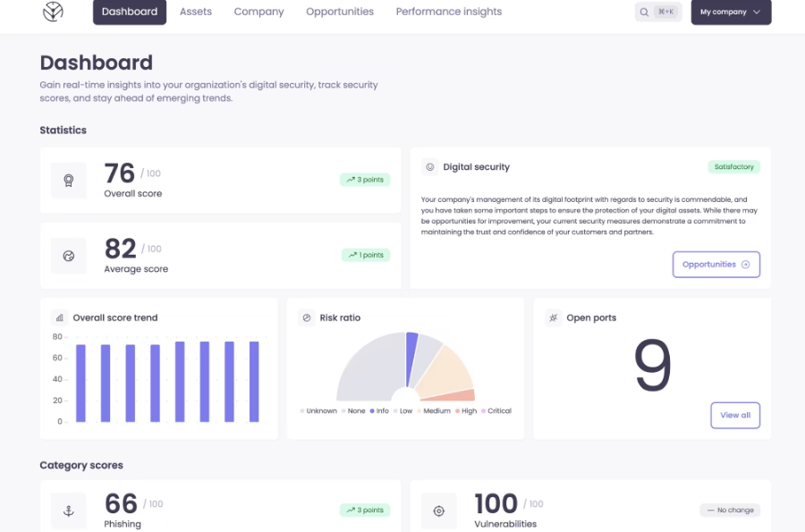The width and height of the screenshot is (805, 532).
Task: Click the arrow icon in Opportunities button
Action: click(745, 264)
